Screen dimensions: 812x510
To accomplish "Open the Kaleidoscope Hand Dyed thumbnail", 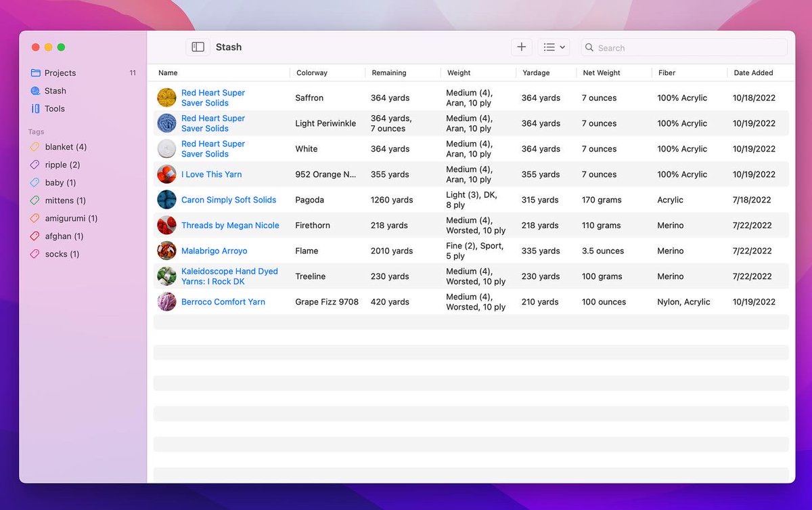I will (166, 276).
